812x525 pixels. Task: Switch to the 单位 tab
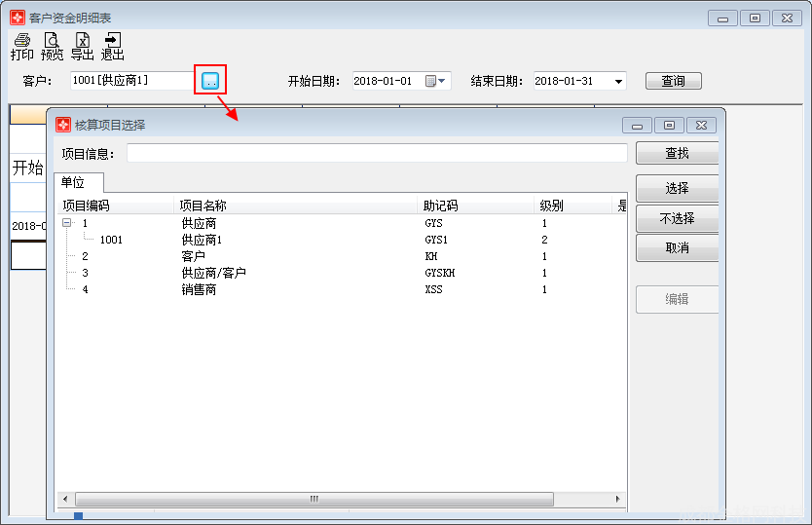73,182
